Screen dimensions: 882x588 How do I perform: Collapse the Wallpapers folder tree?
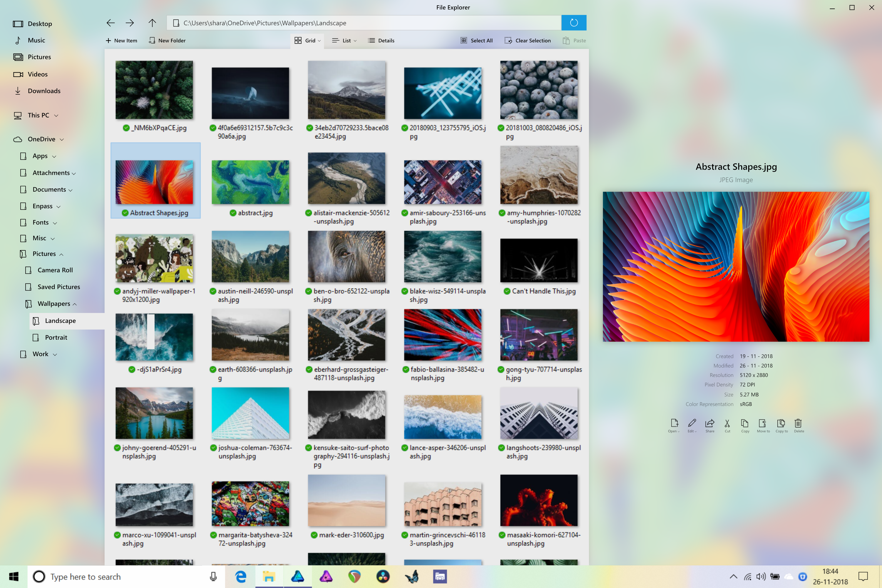[x=75, y=304]
